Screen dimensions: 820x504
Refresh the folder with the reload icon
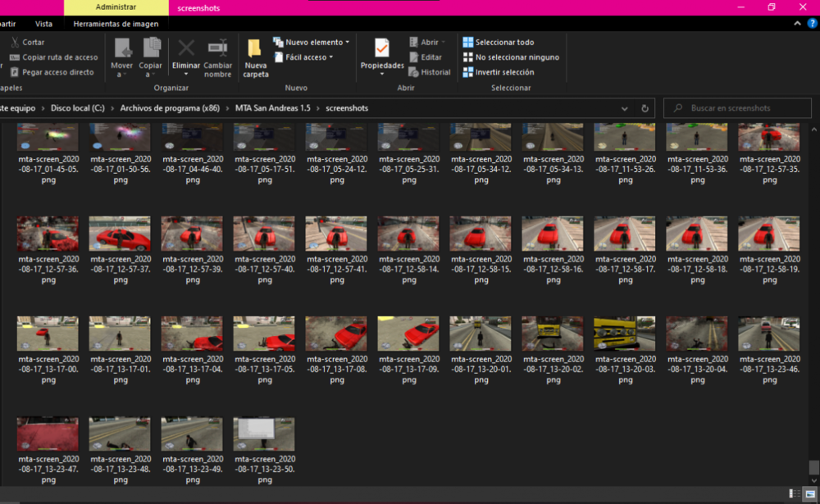(645, 108)
